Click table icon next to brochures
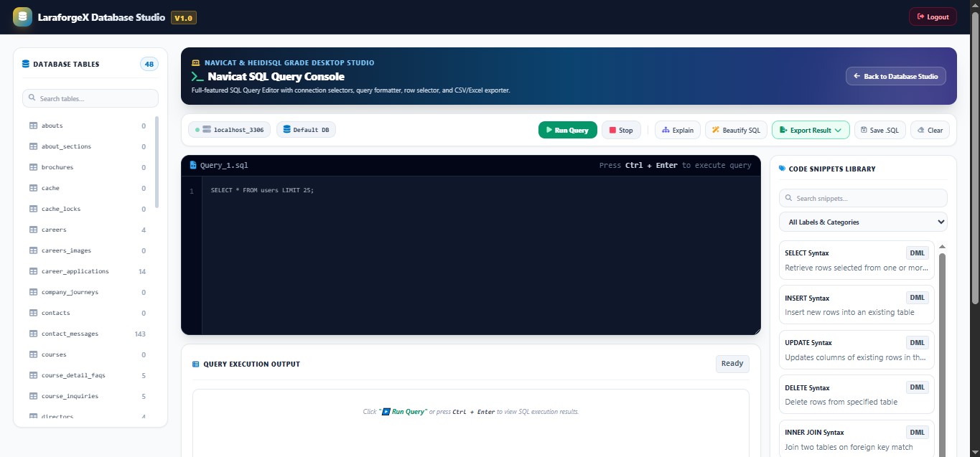 point(33,167)
